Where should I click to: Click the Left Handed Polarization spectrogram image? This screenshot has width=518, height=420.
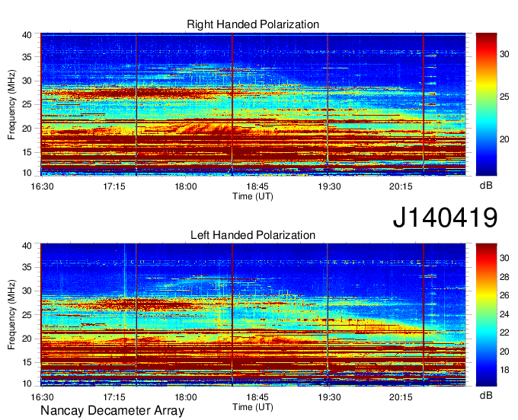[253, 315]
